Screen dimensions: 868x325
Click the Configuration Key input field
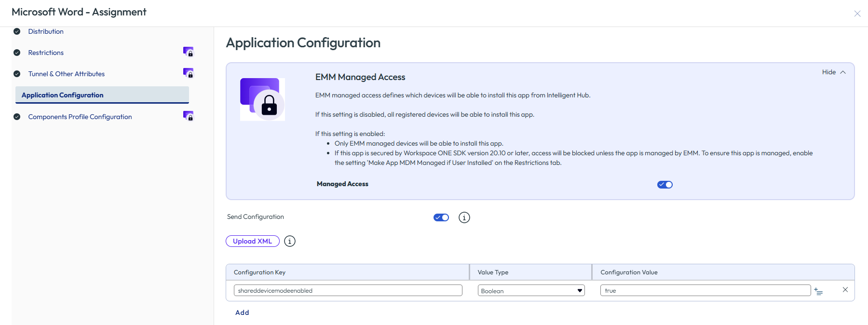point(348,290)
